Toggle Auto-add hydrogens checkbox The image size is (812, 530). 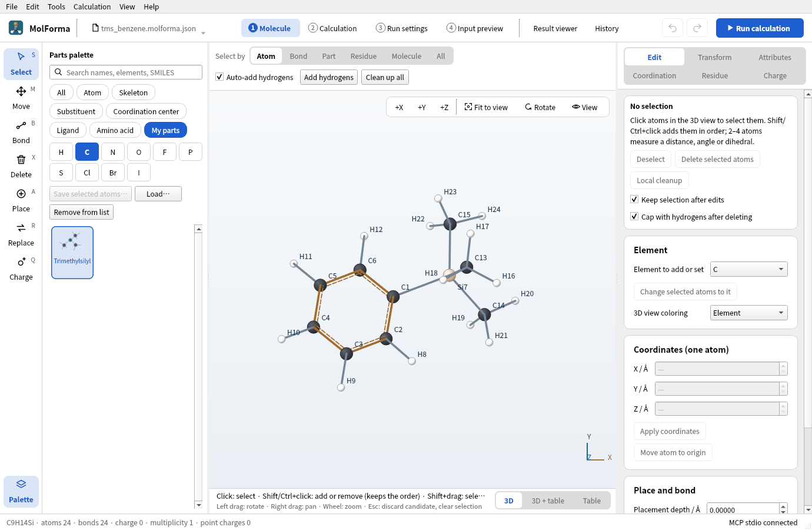coord(219,77)
